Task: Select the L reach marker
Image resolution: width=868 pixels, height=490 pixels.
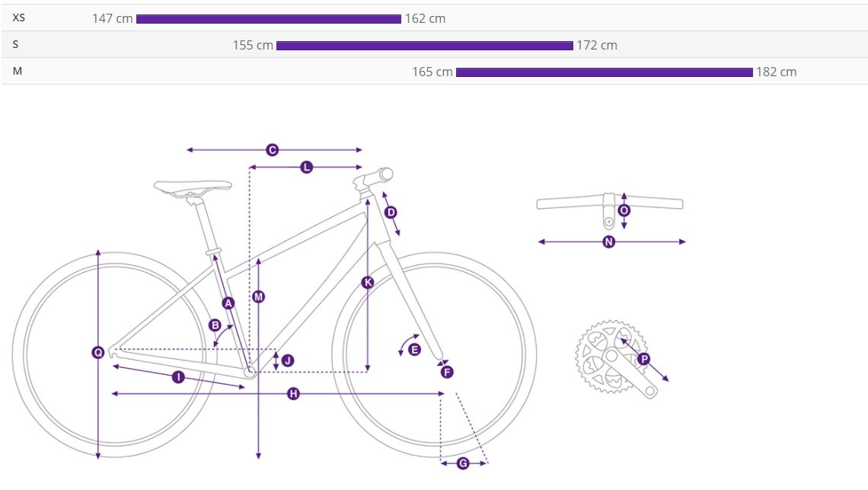Action: point(306,167)
